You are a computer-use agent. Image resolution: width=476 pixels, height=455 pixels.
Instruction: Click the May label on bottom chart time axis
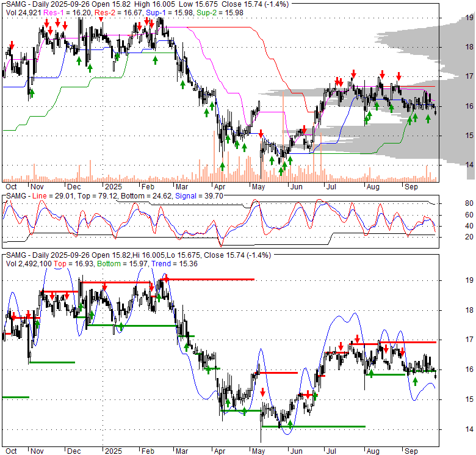[x=258, y=451]
